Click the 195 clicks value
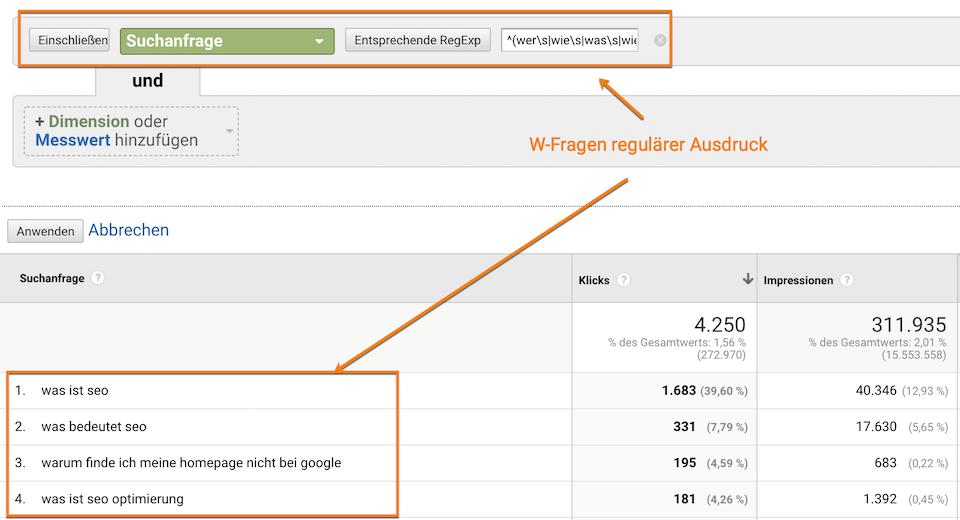 pos(684,463)
